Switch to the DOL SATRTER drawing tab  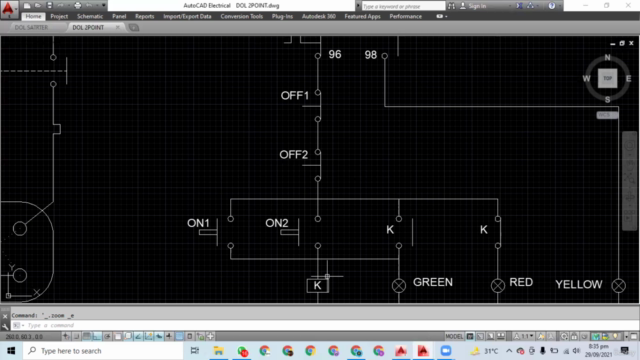click(31, 27)
